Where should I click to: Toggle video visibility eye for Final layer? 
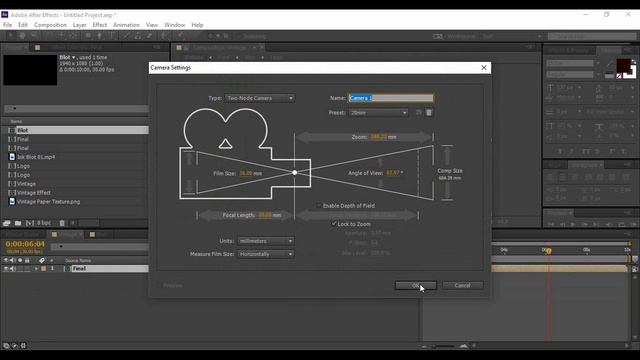6,269
